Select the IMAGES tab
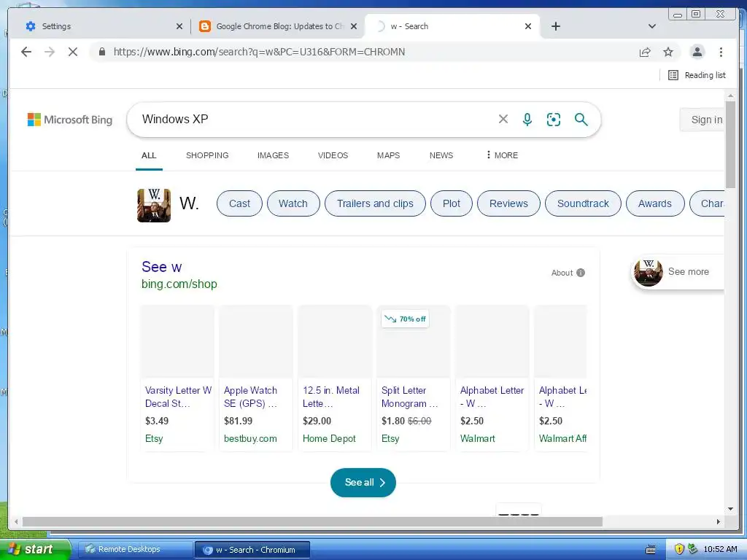This screenshot has width=747, height=560. (273, 155)
